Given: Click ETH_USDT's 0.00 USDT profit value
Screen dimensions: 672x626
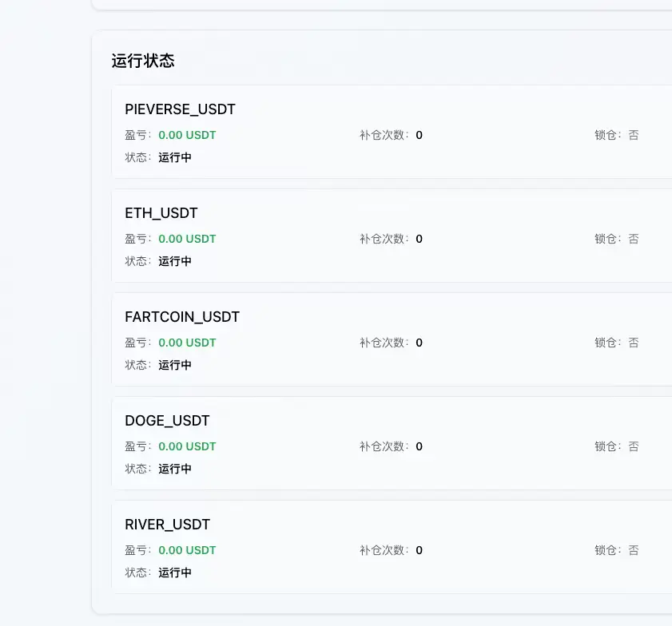Looking at the screenshot, I should tap(187, 239).
